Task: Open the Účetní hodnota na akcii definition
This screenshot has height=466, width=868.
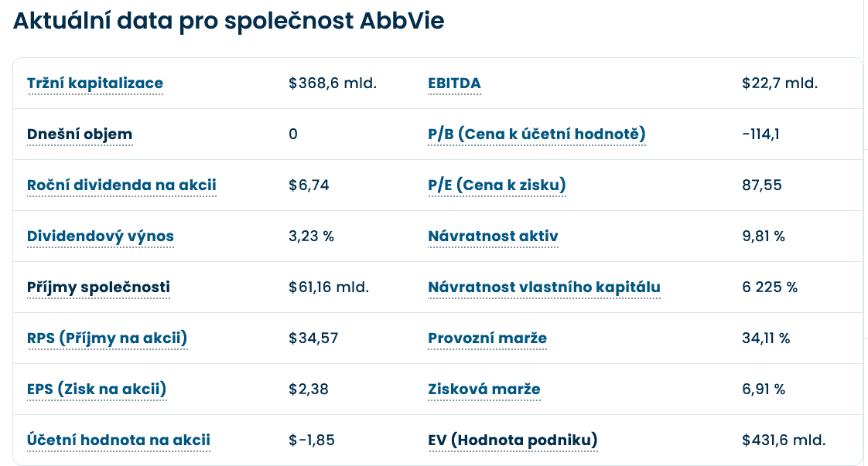Action: (x=118, y=440)
